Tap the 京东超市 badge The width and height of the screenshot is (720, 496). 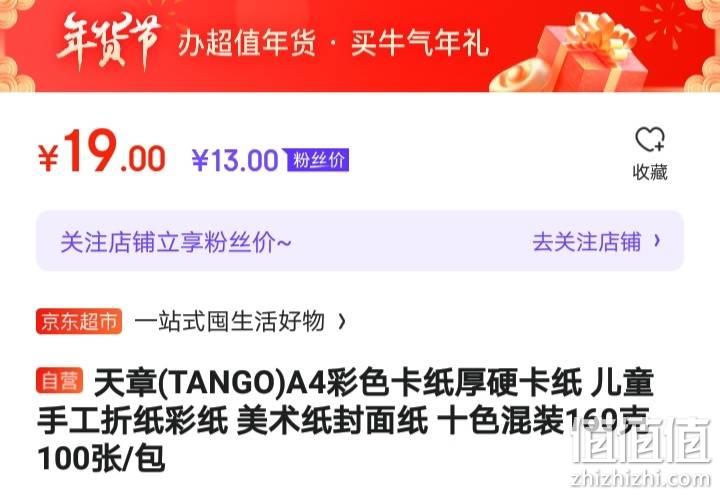pyautogui.click(x=79, y=321)
